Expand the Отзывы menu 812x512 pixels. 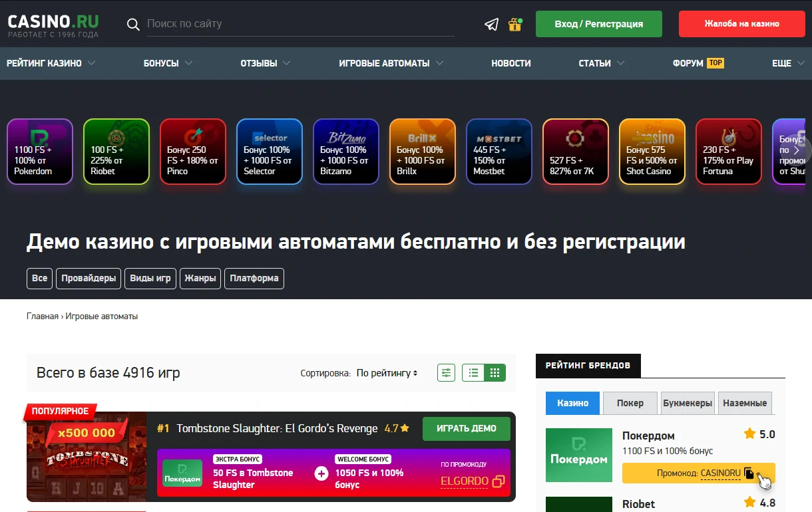point(266,63)
